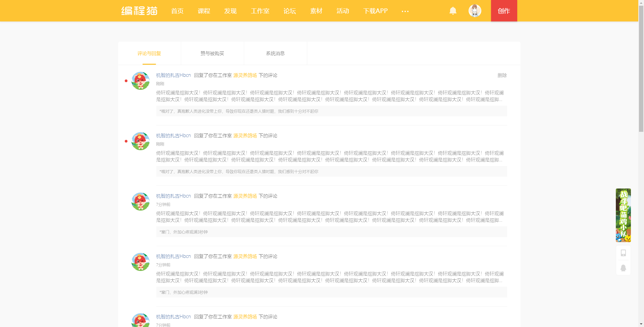This screenshot has width=644, height=327.
Task: Open 下载APP navigation item
Action: [375, 11]
